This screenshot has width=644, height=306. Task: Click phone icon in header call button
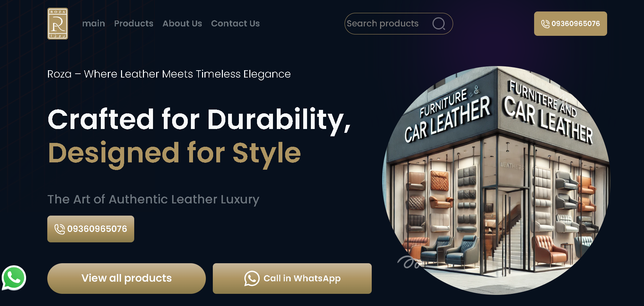[x=545, y=24]
